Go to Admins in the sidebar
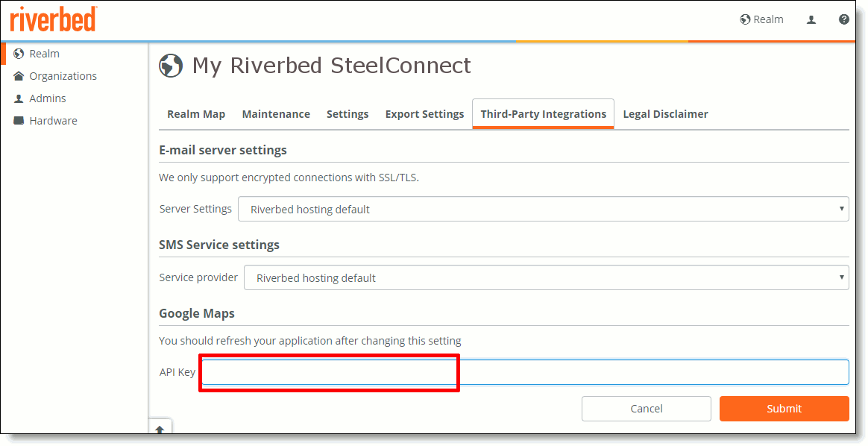This screenshot has height=446, width=868. [x=47, y=98]
